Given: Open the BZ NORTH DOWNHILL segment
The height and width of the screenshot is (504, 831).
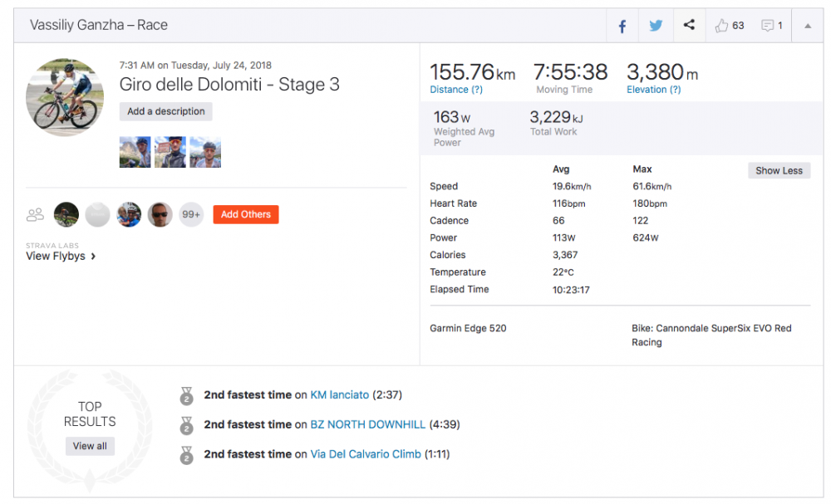Looking at the screenshot, I should tap(367, 424).
